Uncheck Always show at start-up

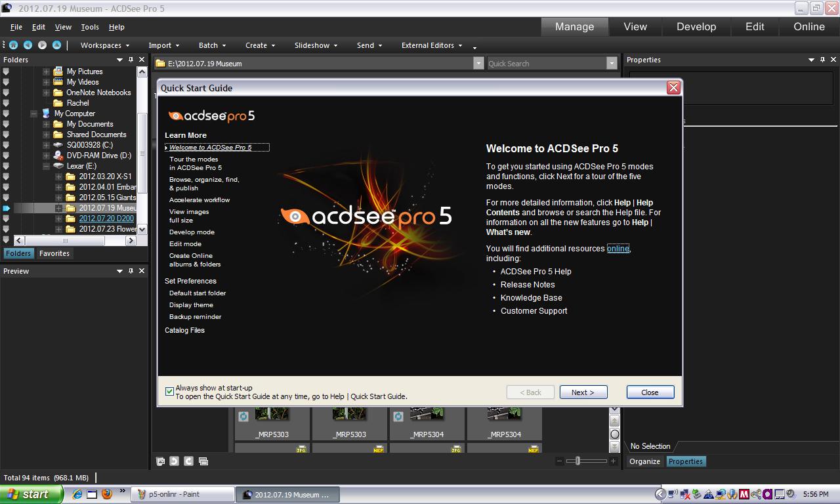(170, 392)
